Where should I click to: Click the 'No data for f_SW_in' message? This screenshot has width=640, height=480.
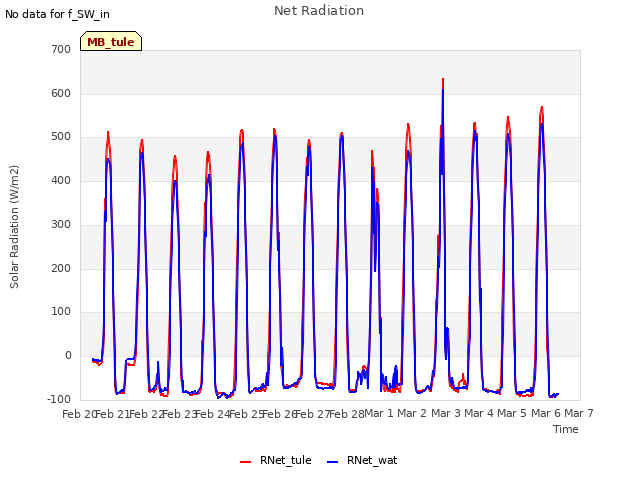tap(57, 14)
